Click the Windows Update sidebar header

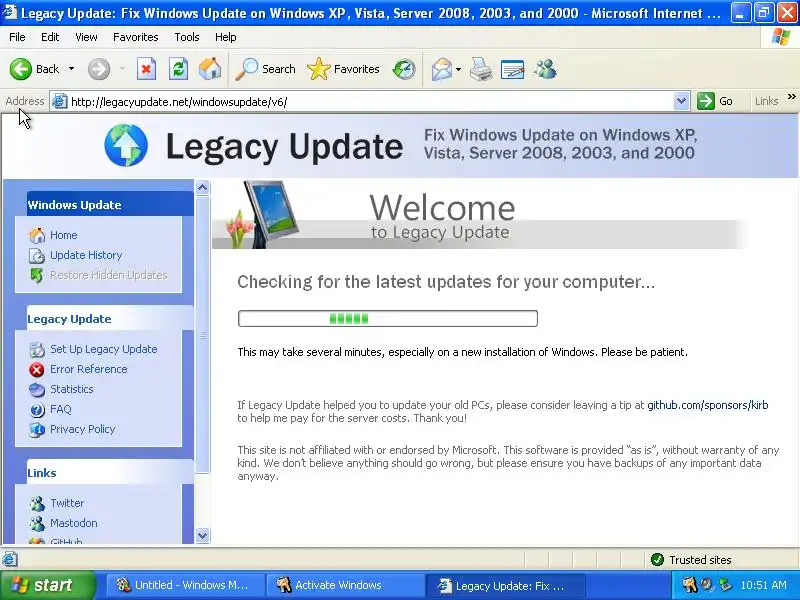click(110, 205)
